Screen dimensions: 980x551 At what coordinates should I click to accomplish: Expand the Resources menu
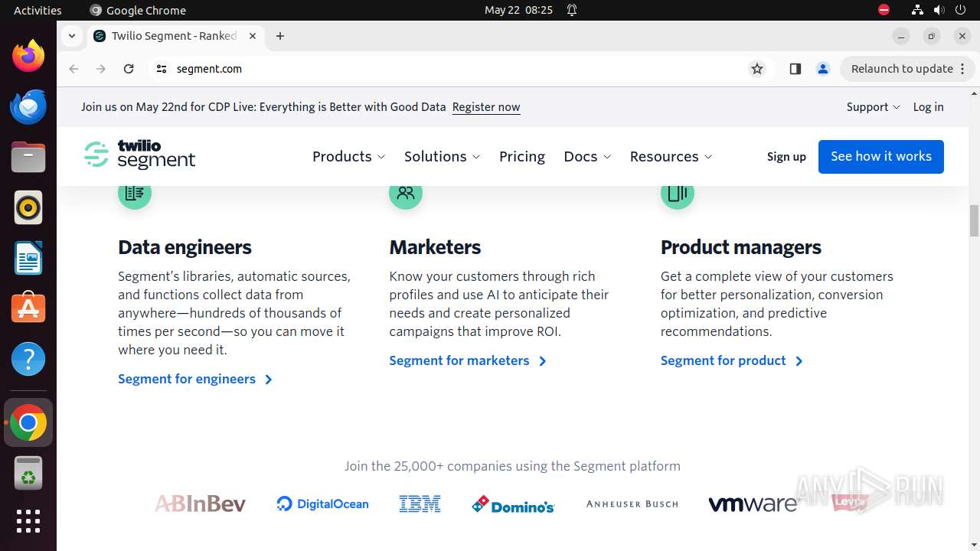pyautogui.click(x=671, y=156)
